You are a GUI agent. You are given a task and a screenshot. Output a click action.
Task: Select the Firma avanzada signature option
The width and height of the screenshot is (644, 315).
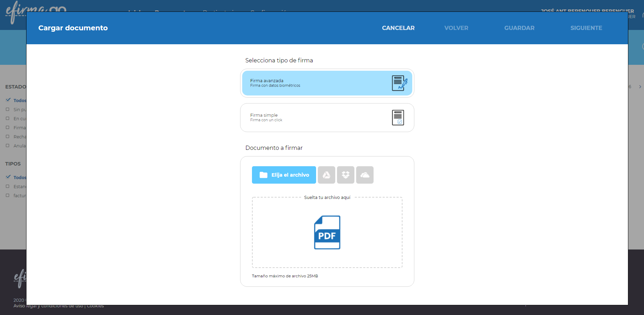coord(327,83)
